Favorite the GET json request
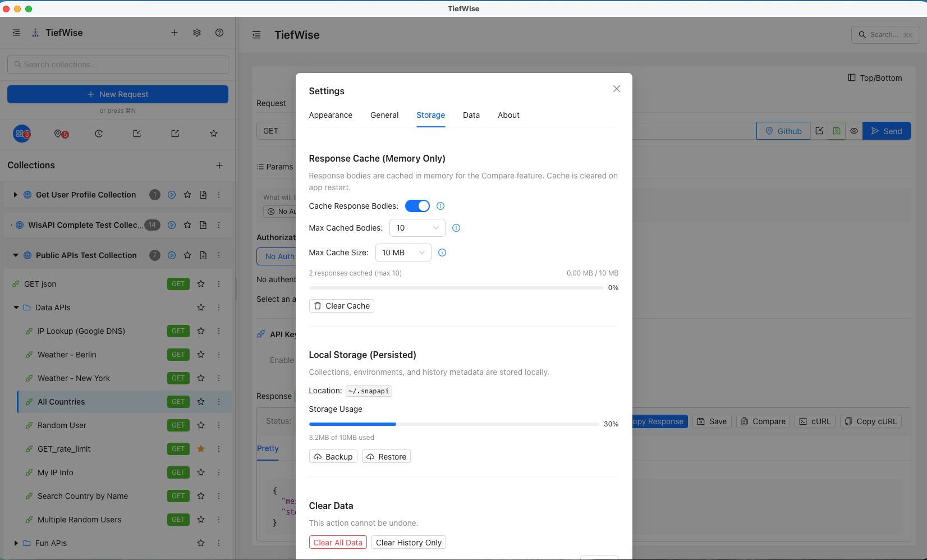The image size is (927, 560). coord(201,284)
